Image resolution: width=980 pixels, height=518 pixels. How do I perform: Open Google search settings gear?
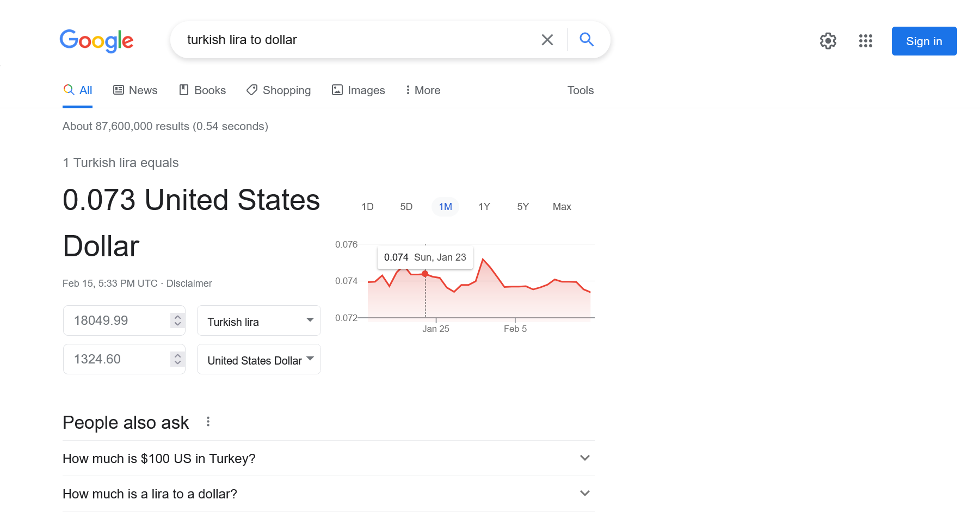pyautogui.click(x=828, y=41)
